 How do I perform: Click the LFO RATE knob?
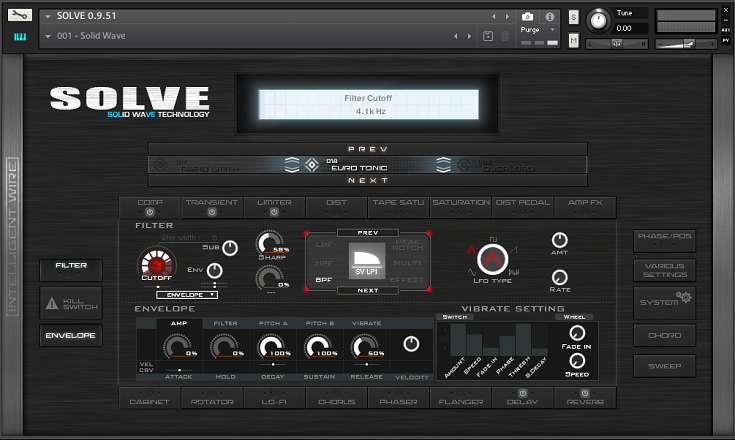pyautogui.click(x=559, y=277)
